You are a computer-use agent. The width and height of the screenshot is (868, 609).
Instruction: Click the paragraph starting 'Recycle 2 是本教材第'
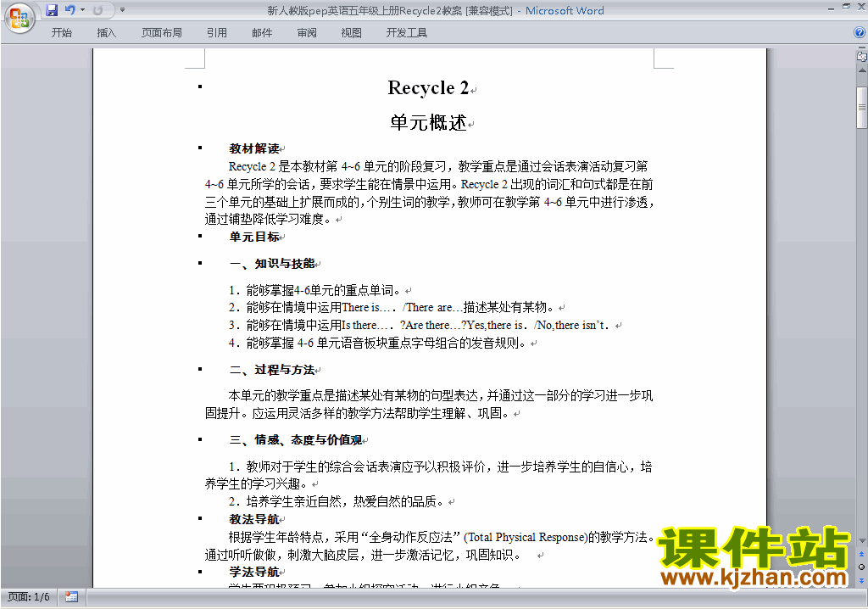click(x=429, y=193)
